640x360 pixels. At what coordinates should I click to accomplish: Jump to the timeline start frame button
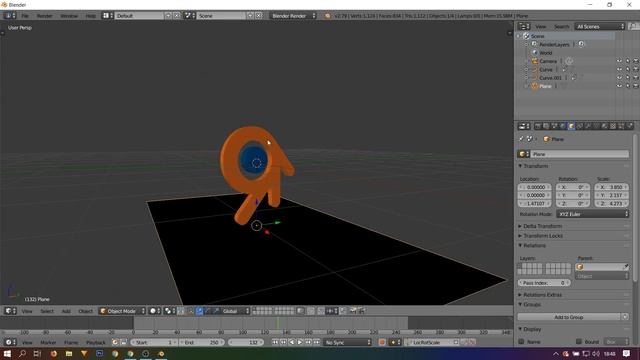(275, 342)
